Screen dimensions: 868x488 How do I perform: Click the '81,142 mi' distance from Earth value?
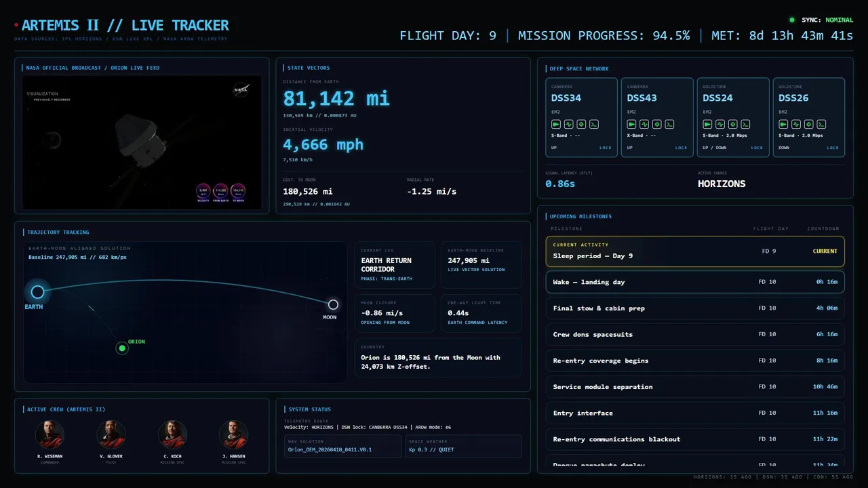pyautogui.click(x=336, y=99)
